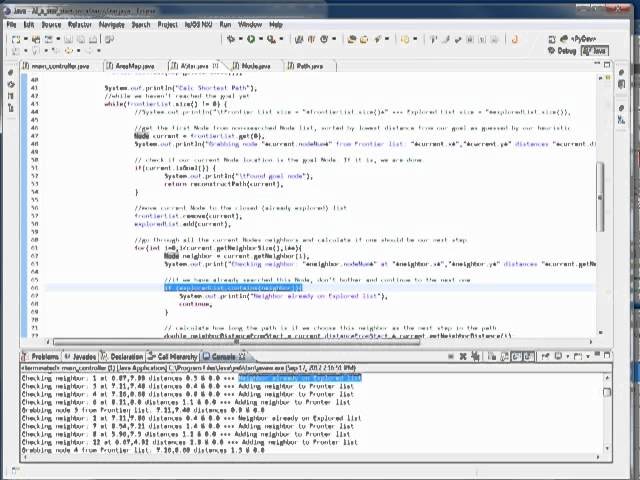Maximize the Console view panel
Screen dimensions: 640x480
(x=607, y=356)
